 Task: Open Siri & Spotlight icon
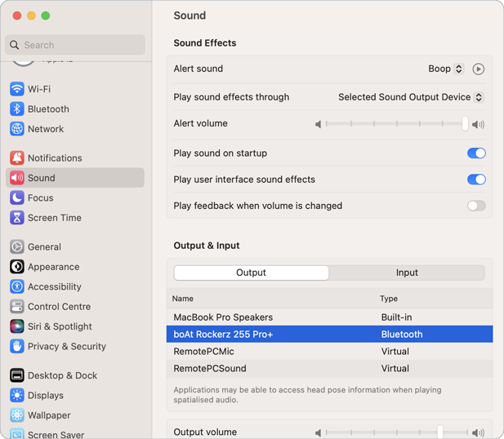(x=17, y=326)
